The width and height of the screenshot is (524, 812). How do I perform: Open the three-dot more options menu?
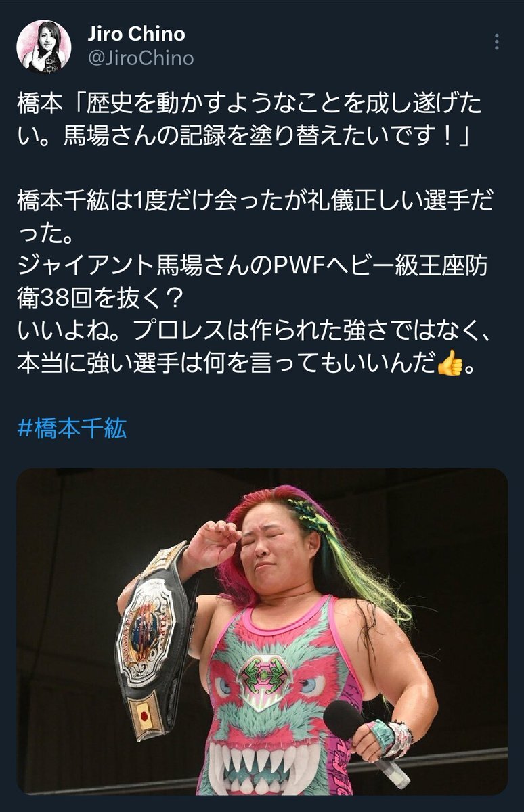coord(497,43)
